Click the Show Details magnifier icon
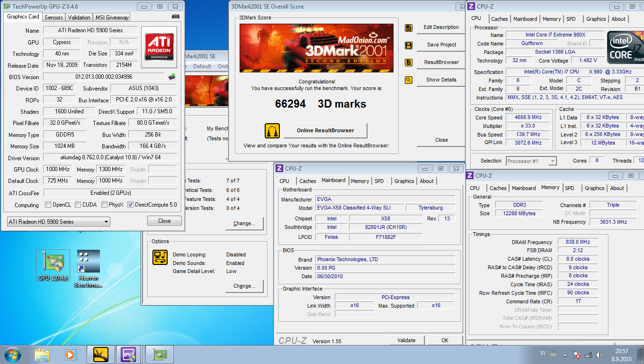Viewport: 644px width, 364px height. [x=409, y=80]
